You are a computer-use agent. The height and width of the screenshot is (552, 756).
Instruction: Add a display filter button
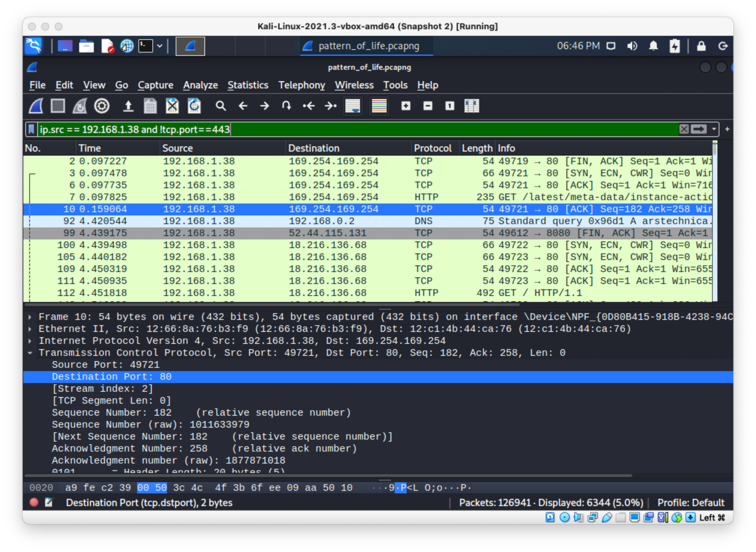(728, 129)
